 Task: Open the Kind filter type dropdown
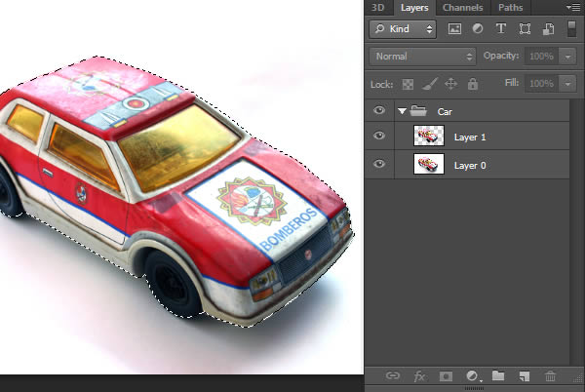point(403,29)
